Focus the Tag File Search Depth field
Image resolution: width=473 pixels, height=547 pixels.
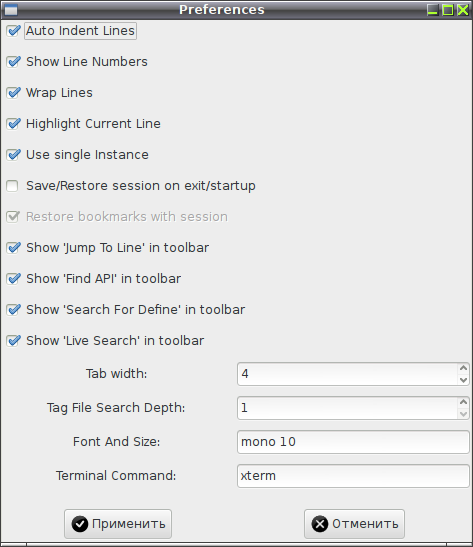click(347, 408)
